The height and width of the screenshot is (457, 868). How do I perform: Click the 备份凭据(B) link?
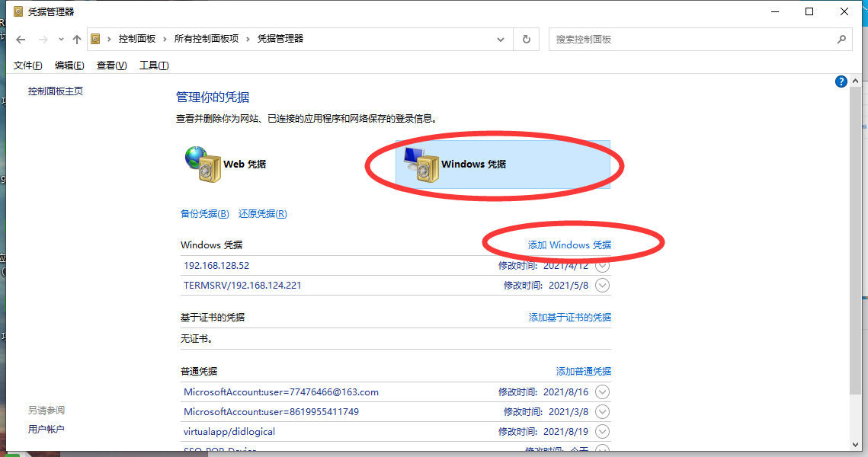[203, 213]
